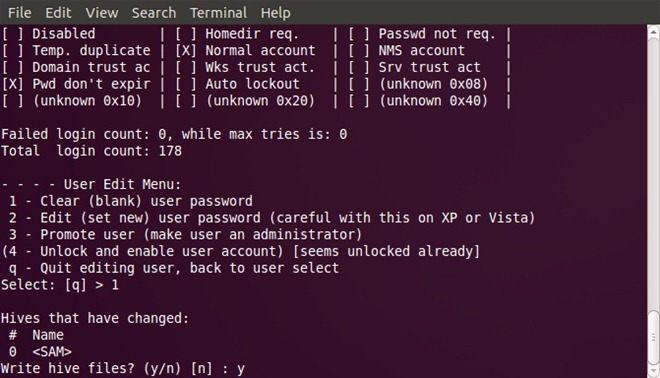The height and width of the screenshot is (378, 660).
Task: Click the Select: [q] > prompt line
Action: [60, 285]
